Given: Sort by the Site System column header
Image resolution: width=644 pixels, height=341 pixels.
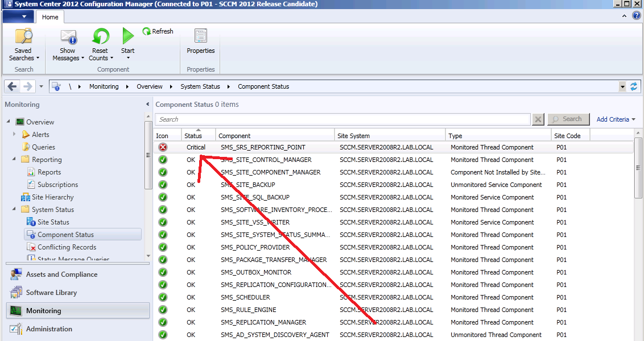Looking at the screenshot, I should tap(390, 135).
